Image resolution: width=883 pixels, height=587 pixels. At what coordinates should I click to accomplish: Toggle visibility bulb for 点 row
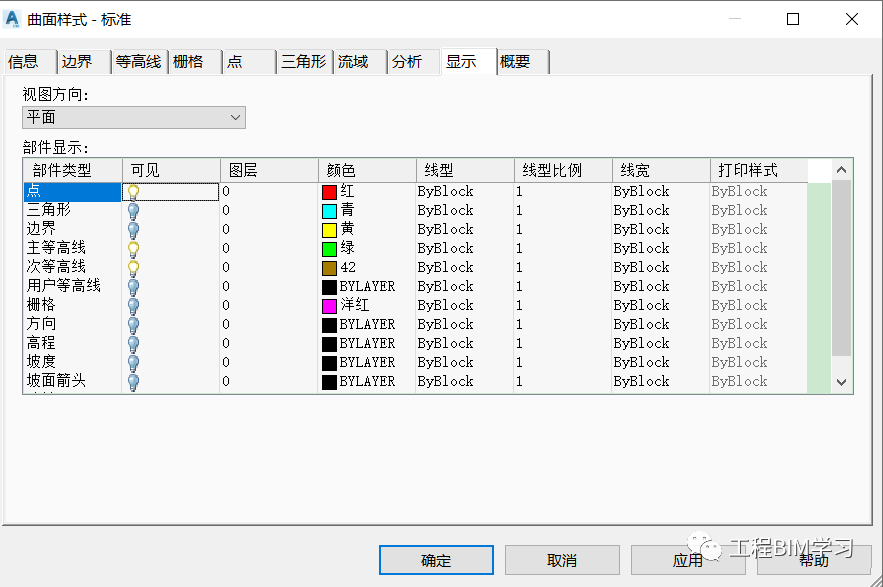click(133, 192)
